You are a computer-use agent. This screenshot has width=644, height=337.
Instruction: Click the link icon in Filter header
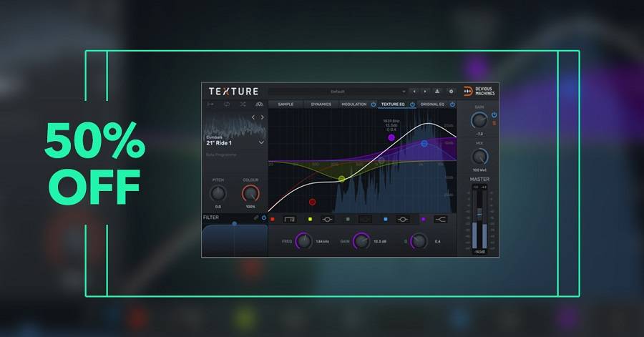click(256, 218)
